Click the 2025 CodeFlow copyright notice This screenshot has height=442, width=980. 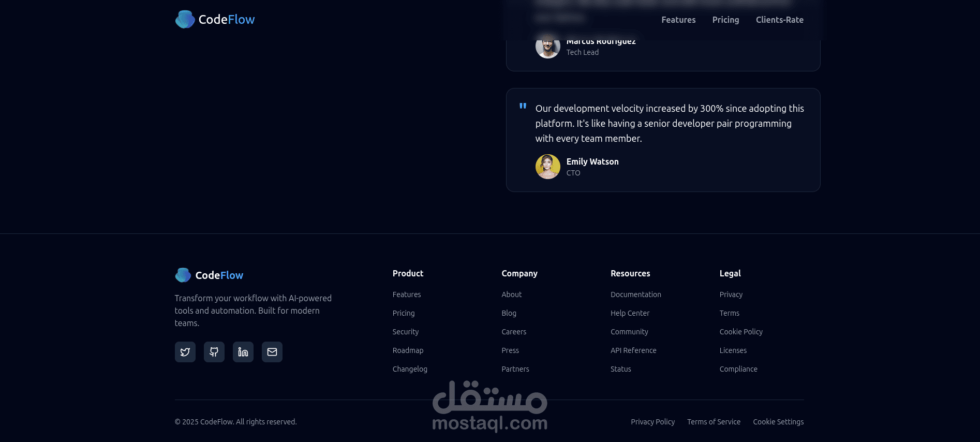236,422
